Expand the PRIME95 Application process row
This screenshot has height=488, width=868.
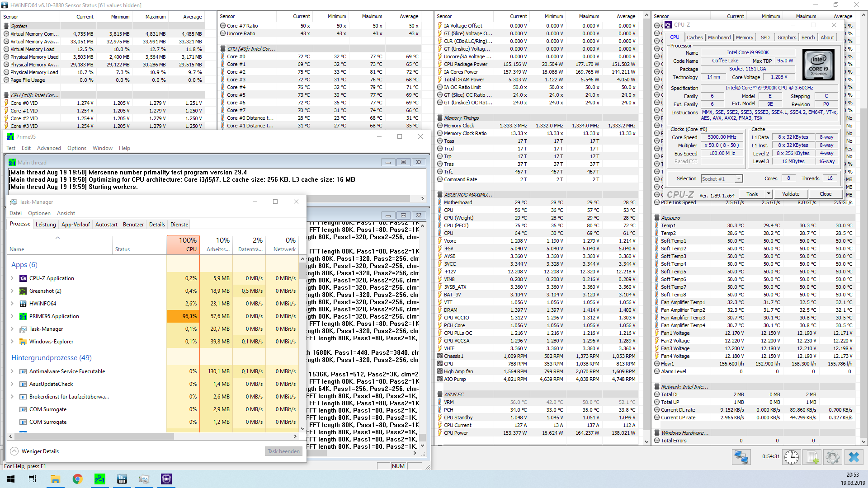12,316
